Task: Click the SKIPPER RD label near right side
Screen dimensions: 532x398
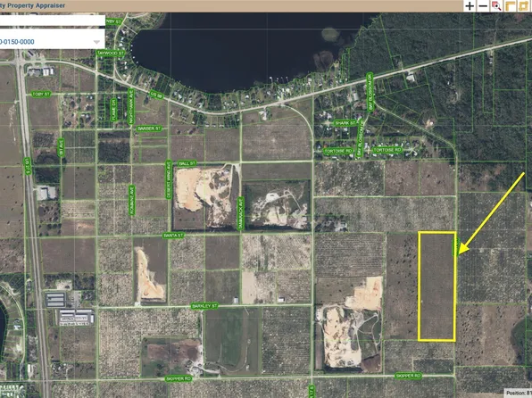Action: (x=409, y=376)
